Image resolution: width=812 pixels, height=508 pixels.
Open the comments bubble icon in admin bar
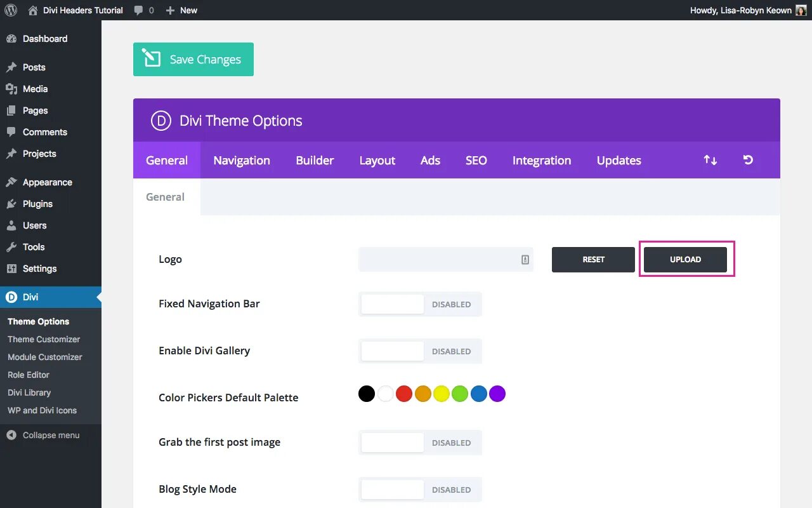click(x=139, y=11)
